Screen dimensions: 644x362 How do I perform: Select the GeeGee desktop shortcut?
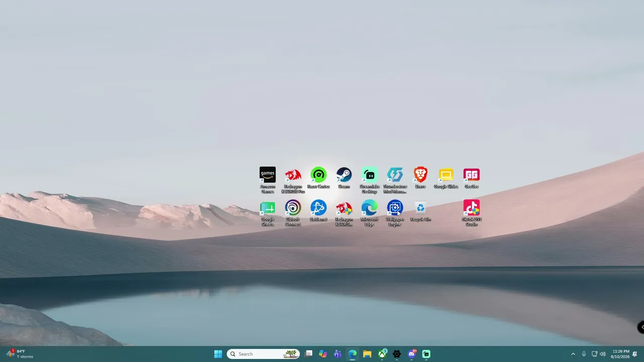click(471, 178)
